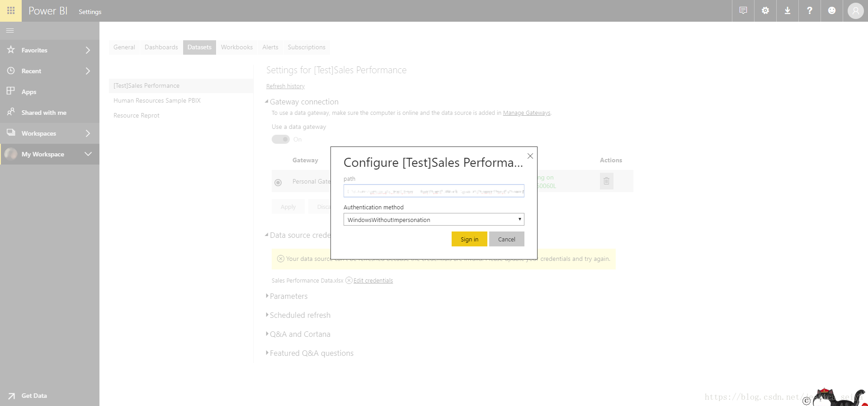Switch to the Subscriptions tab
The width and height of the screenshot is (868, 406).
coord(307,47)
